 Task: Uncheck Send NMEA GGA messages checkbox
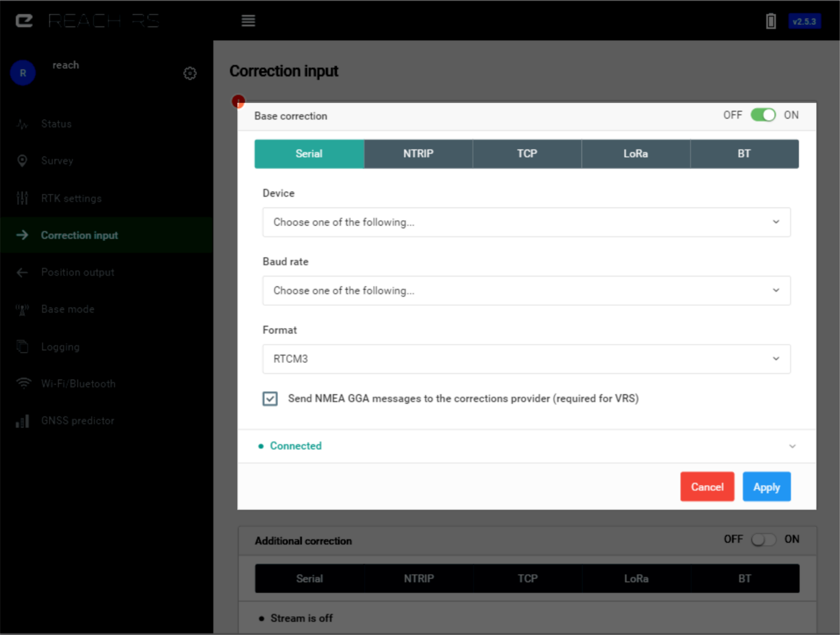pyautogui.click(x=270, y=399)
